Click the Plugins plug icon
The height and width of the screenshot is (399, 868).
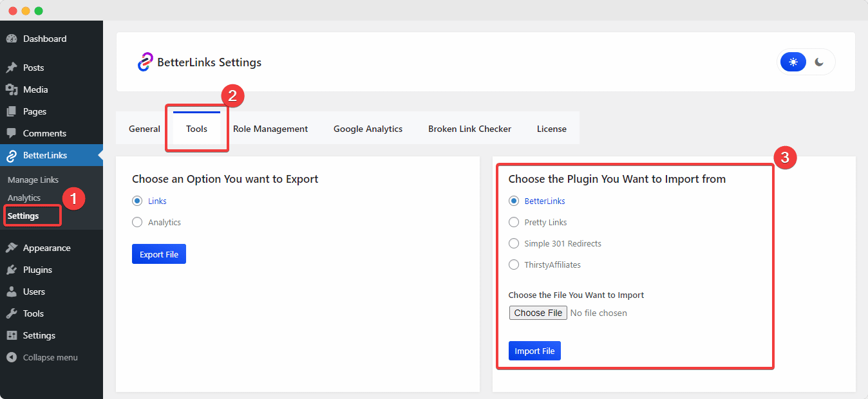click(x=11, y=270)
